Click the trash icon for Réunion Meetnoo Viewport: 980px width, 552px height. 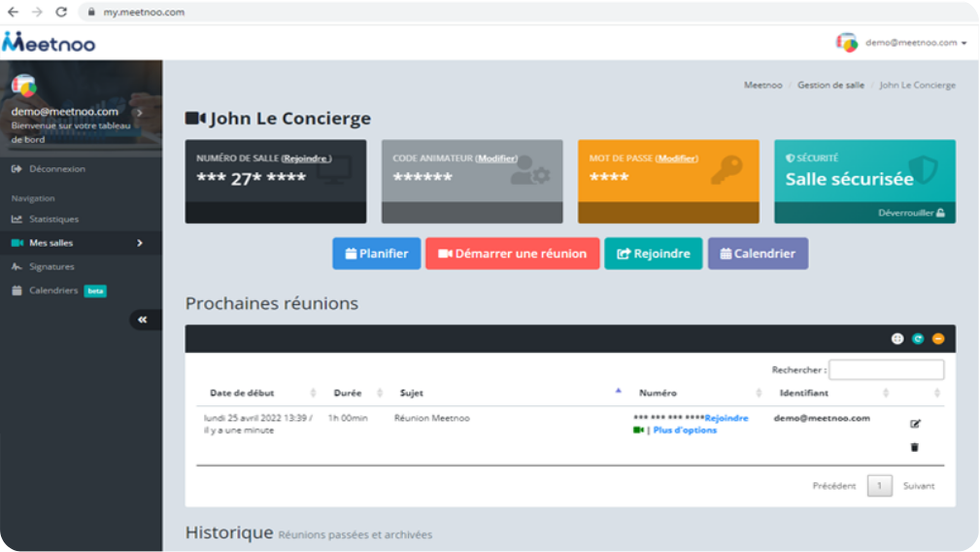(914, 447)
